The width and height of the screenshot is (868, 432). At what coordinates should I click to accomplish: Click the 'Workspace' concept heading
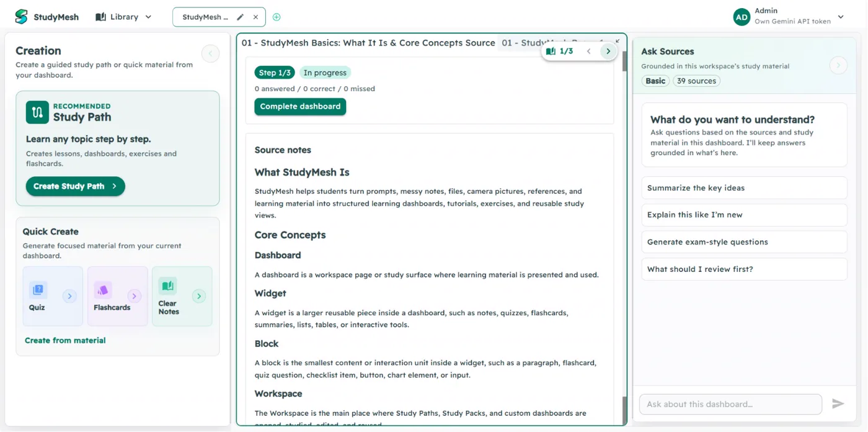click(x=278, y=394)
